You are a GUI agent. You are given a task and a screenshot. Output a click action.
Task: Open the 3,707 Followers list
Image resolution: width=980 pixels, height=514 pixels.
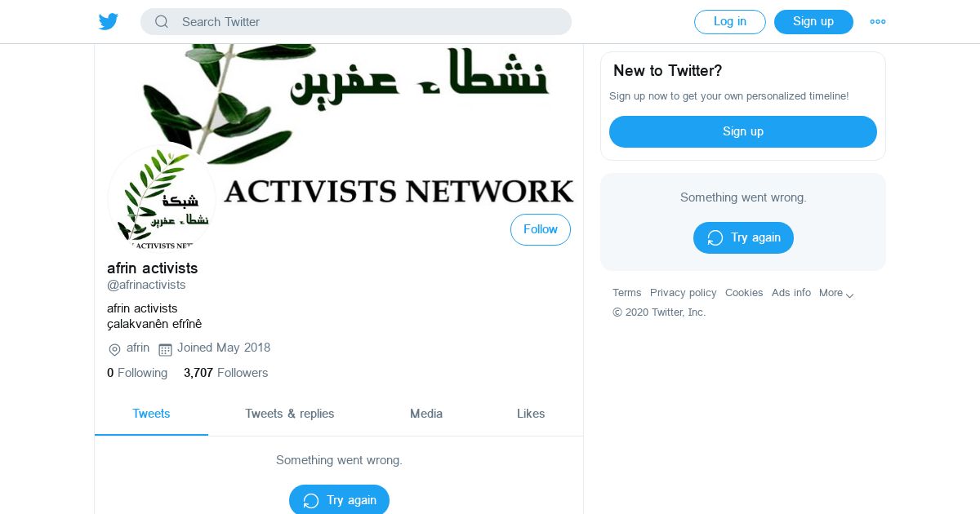[x=225, y=373]
